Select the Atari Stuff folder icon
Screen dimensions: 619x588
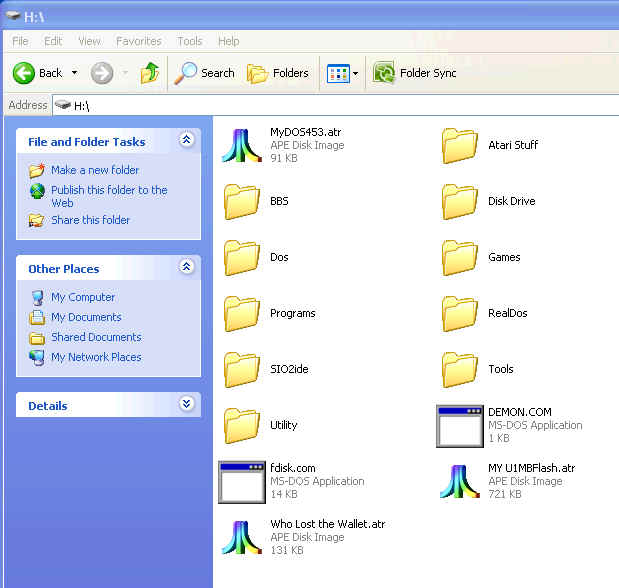coord(459,145)
